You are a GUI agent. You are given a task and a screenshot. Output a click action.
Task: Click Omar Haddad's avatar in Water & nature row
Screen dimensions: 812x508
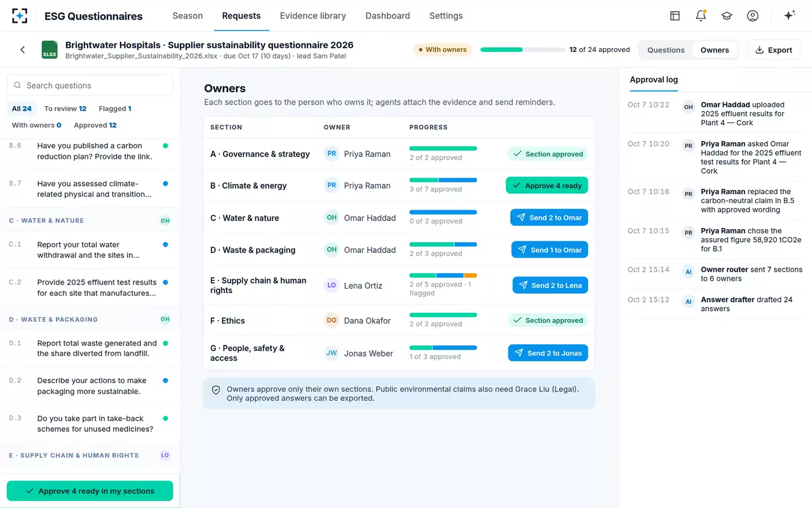point(332,217)
